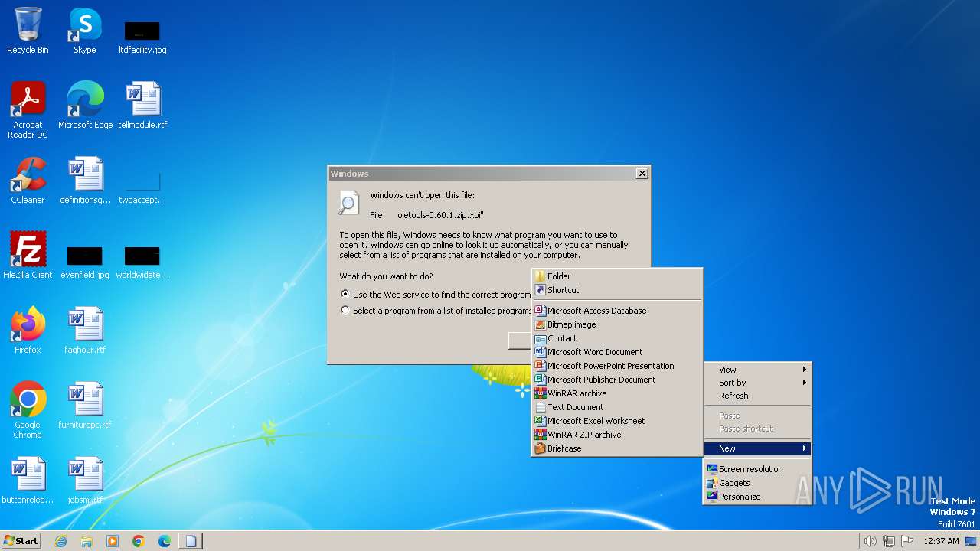This screenshot has height=551, width=980.
Task: Create new Microsoft Excel Worksheet
Action: pos(617,421)
